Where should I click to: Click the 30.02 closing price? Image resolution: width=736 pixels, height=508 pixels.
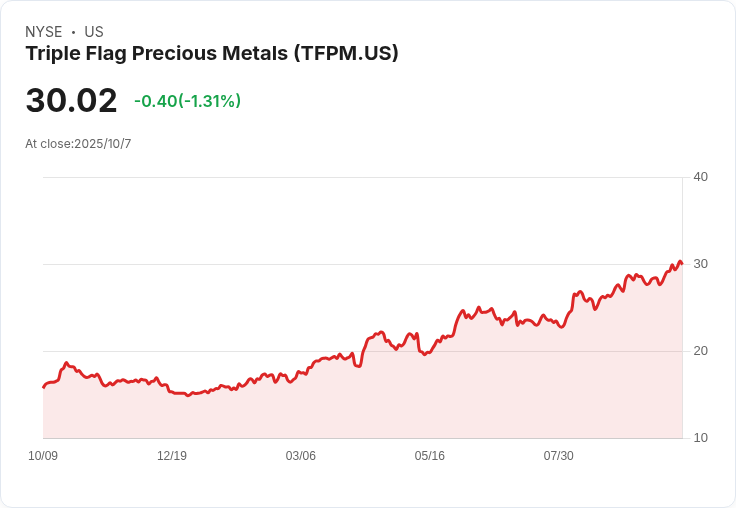tap(71, 101)
